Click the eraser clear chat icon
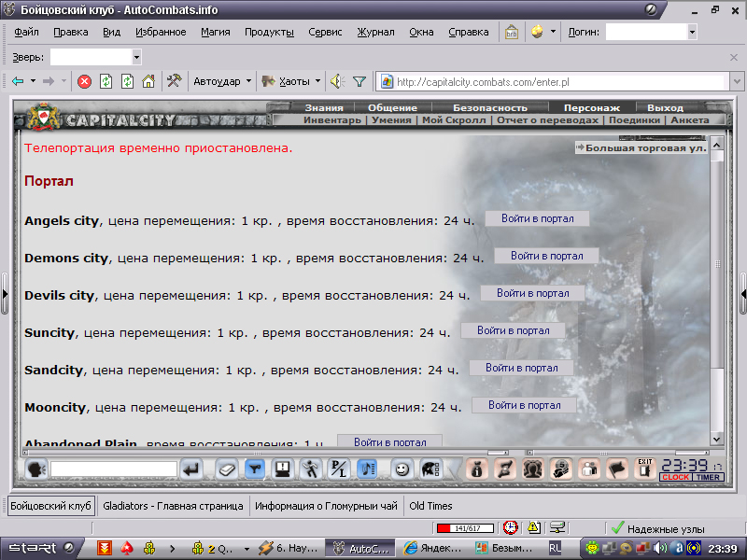Image resolution: width=747 pixels, height=560 pixels. 227,469
